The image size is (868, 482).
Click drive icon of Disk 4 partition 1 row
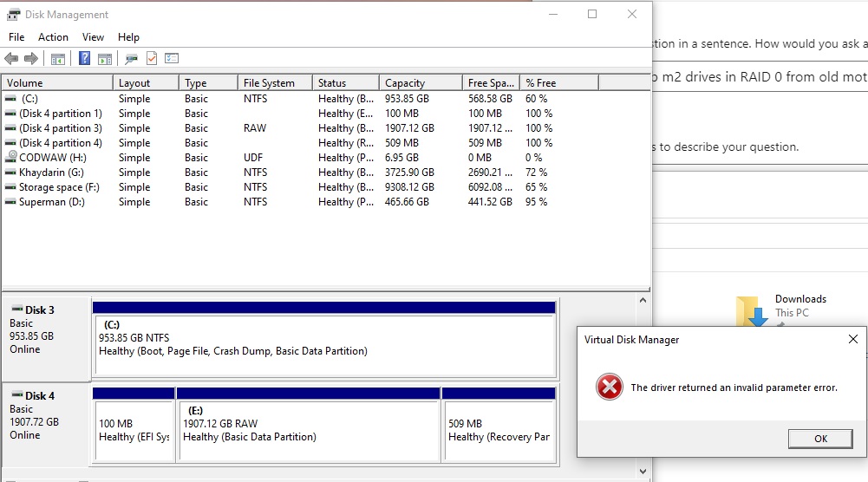pyautogui.click(x=10, y=114)
